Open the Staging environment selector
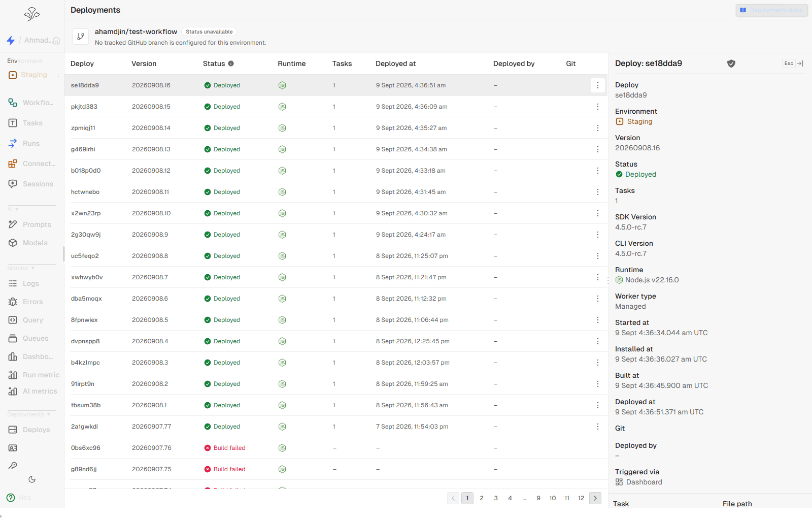812x520 pixels. pos(33,75)
